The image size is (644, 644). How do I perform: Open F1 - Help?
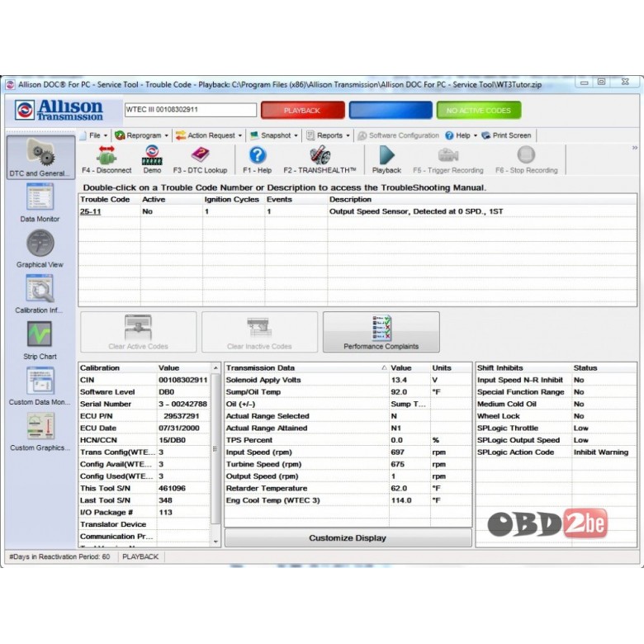pyautogui.click(x=257, y=159)
